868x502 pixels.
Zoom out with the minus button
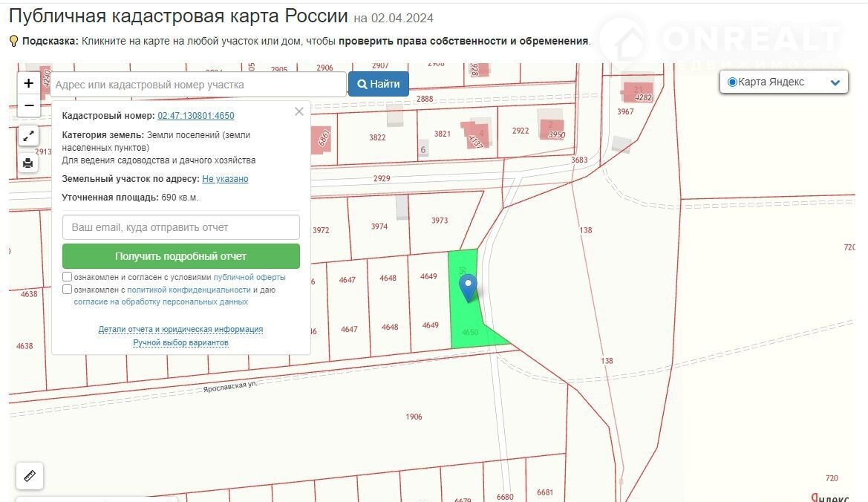click(x=29, y=105)
